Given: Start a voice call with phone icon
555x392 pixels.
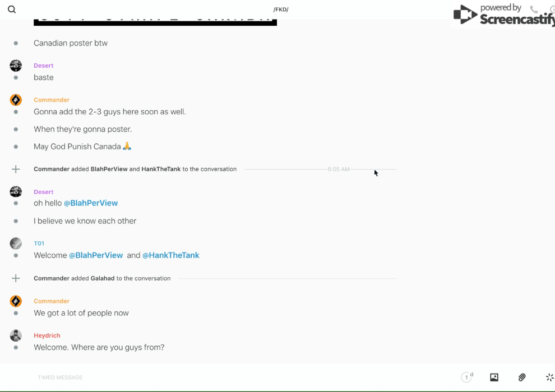Looking at the screenshot, I should click(x=534, y=10).
